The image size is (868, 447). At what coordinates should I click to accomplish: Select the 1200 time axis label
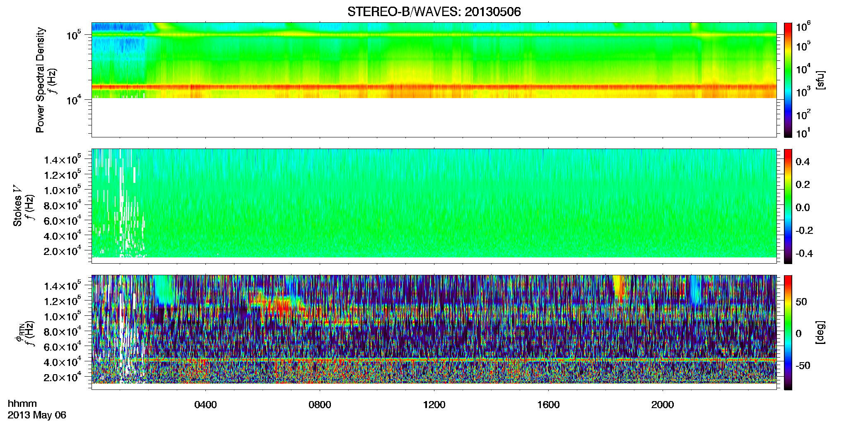(434, 405)
